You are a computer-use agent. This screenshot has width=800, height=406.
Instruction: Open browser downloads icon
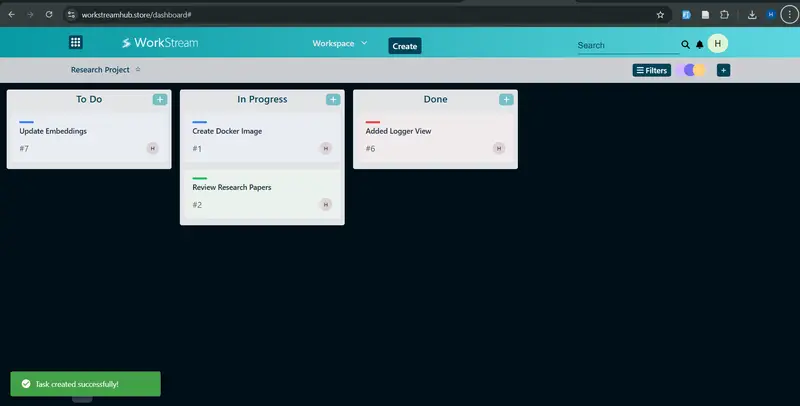752,15
